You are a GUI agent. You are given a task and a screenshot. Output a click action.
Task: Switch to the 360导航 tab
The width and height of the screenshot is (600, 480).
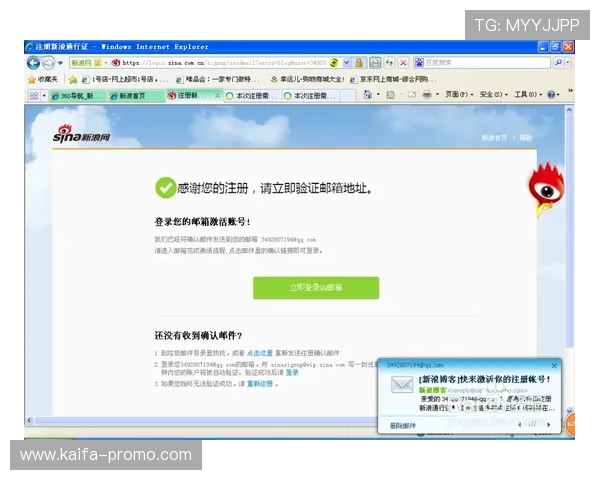(x=78, y=96)
